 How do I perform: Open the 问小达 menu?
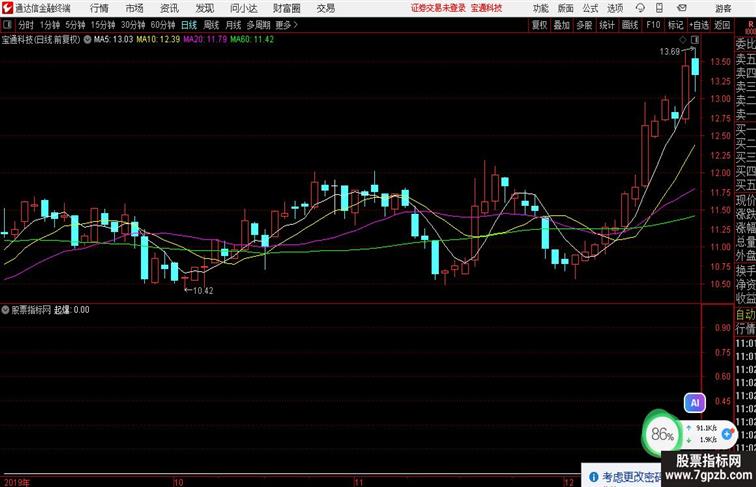point(243,8)
